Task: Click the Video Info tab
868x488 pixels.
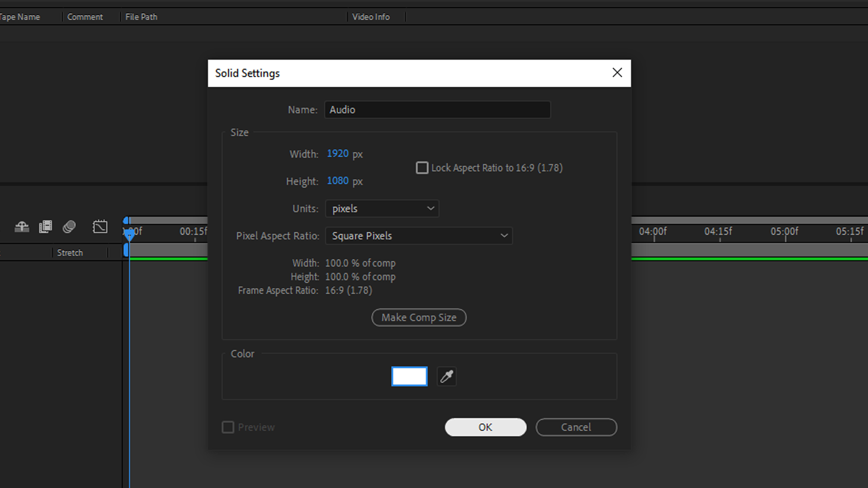Action: (370, 17)
